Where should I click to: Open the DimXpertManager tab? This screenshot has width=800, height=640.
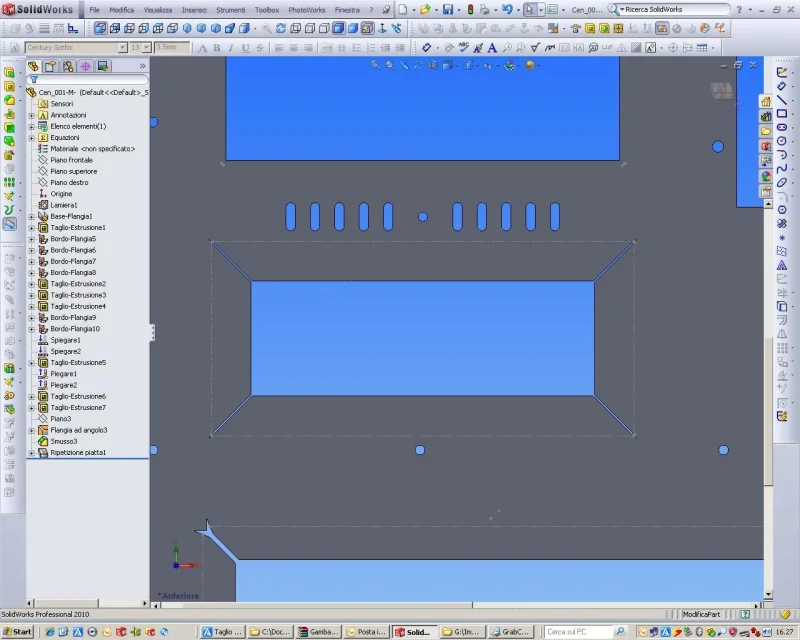tap(85, 66)
